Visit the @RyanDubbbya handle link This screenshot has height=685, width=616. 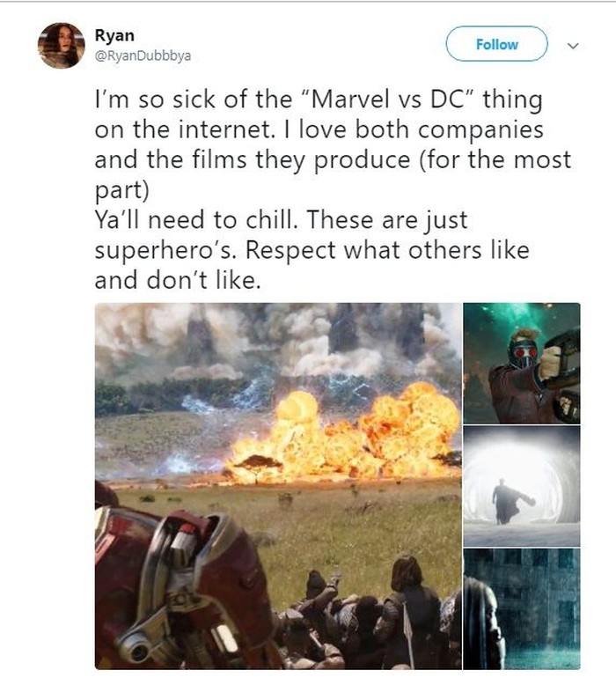point(143,55)
